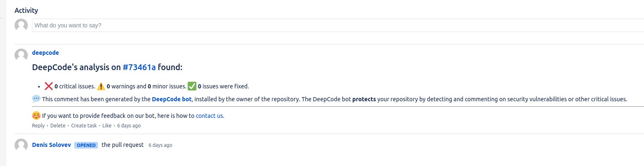Click the green checkmark fixed issues icon
The height and width of the screenshot is (166, 644).
point(192,86)
